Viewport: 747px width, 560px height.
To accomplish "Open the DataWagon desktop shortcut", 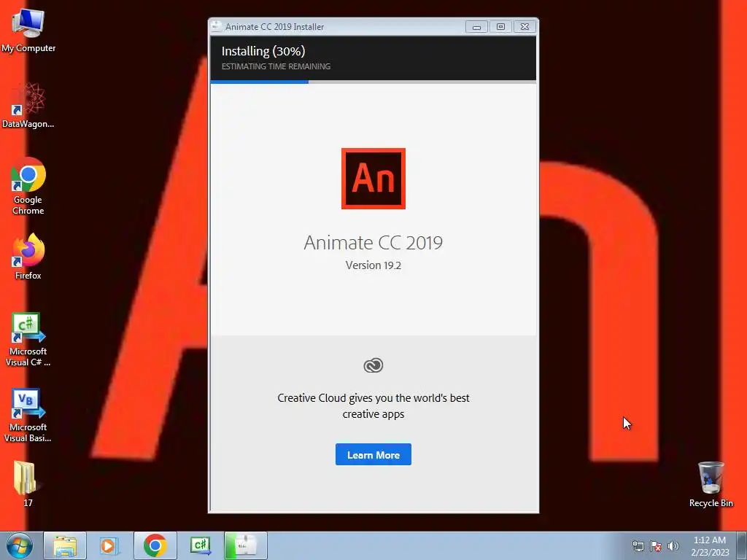I will click(28, 106).
